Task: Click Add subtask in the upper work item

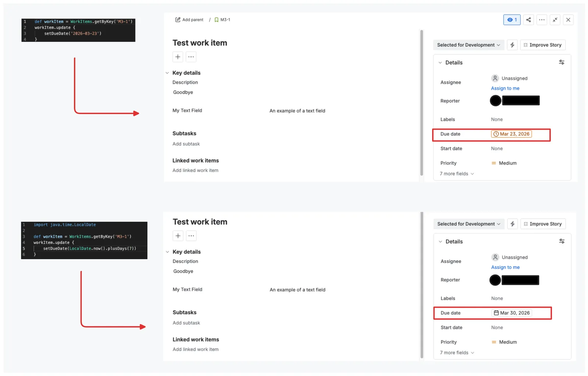Action: pos(186,144)
